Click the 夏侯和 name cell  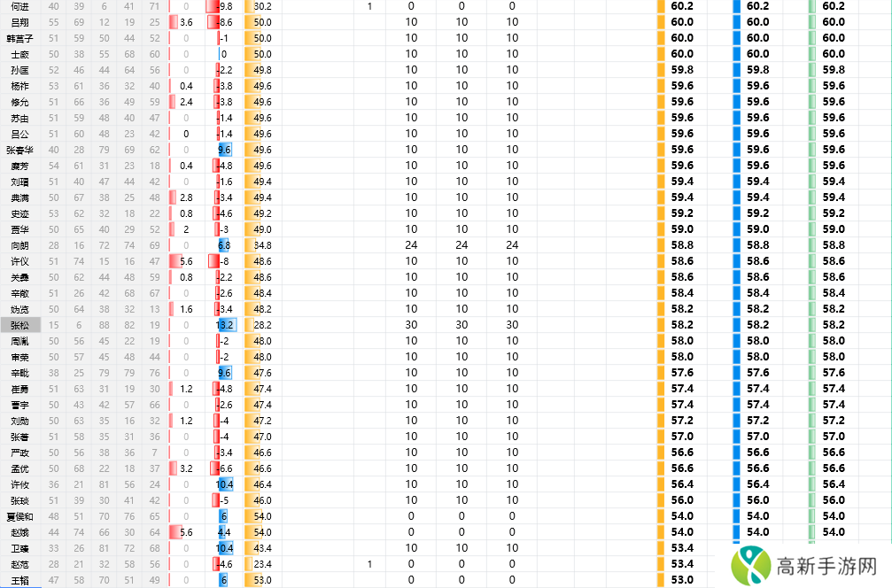point(19,516)
